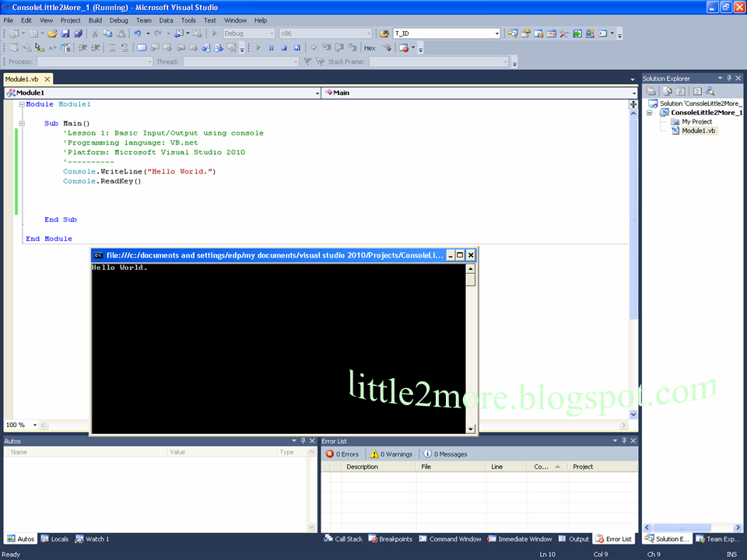This screenshot has width=747, height=560.
Task: Click the Description column header in Error List
Action: coord(379,467)
